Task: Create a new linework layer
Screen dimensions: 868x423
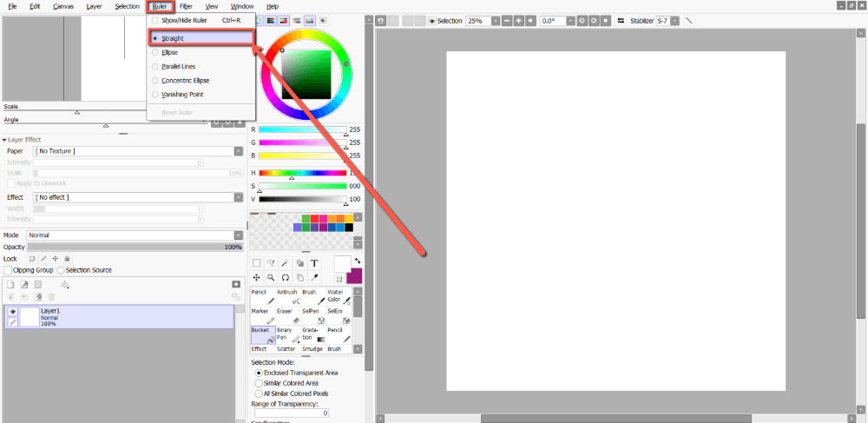Action: [x=24, y=285]
